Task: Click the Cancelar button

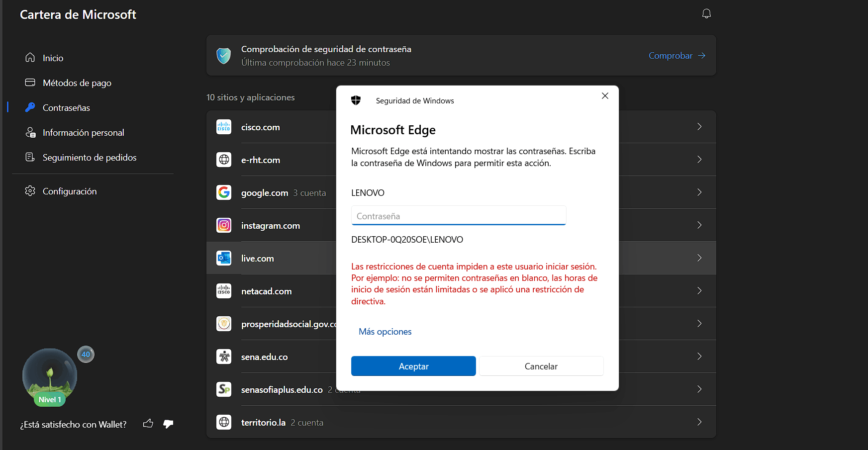Action: [x=541, y=366]
